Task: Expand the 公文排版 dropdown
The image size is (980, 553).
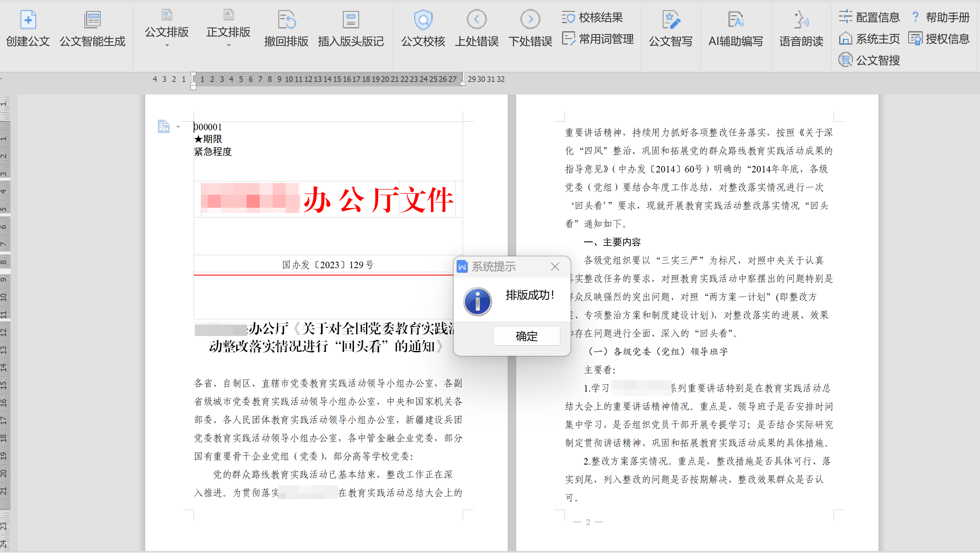Action: 167,45
